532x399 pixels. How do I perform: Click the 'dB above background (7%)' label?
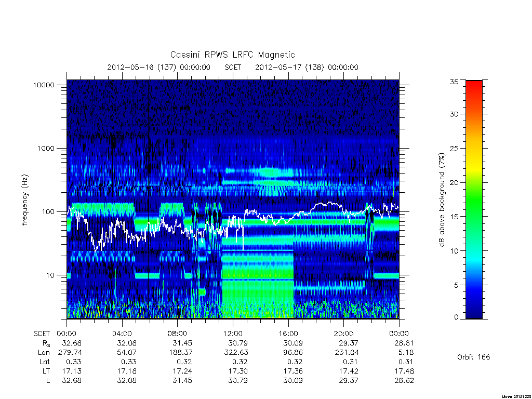(x=442, y=200)
